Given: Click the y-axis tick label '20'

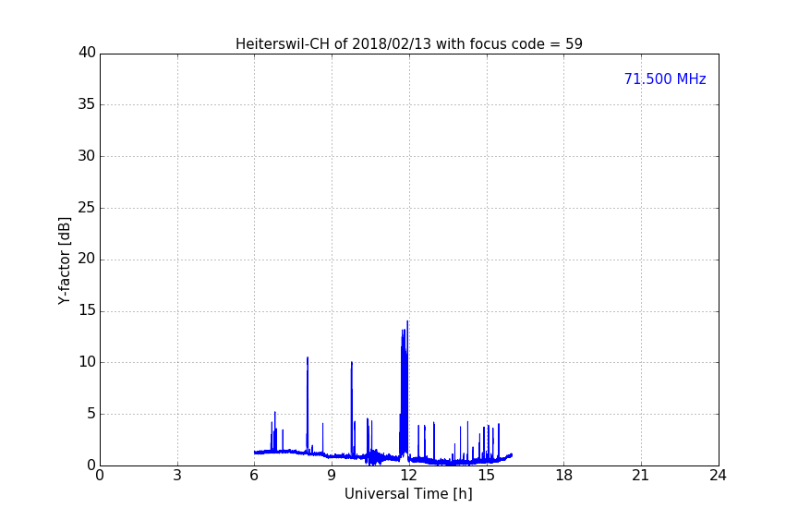Looking at the screenshot, I should [87, 259].
